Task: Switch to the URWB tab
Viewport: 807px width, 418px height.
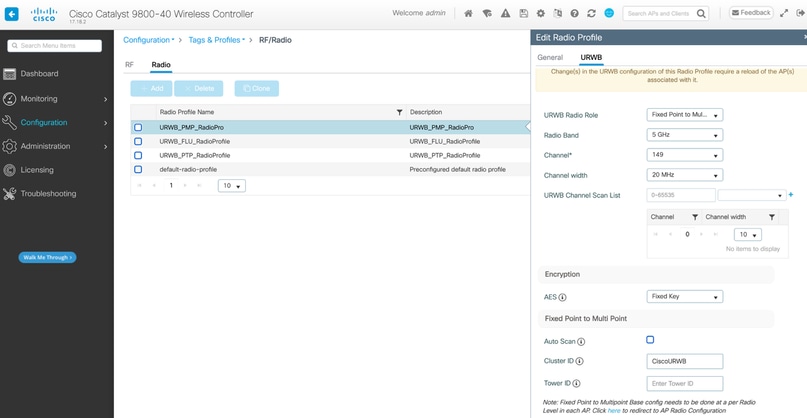Action: (591, 57)
